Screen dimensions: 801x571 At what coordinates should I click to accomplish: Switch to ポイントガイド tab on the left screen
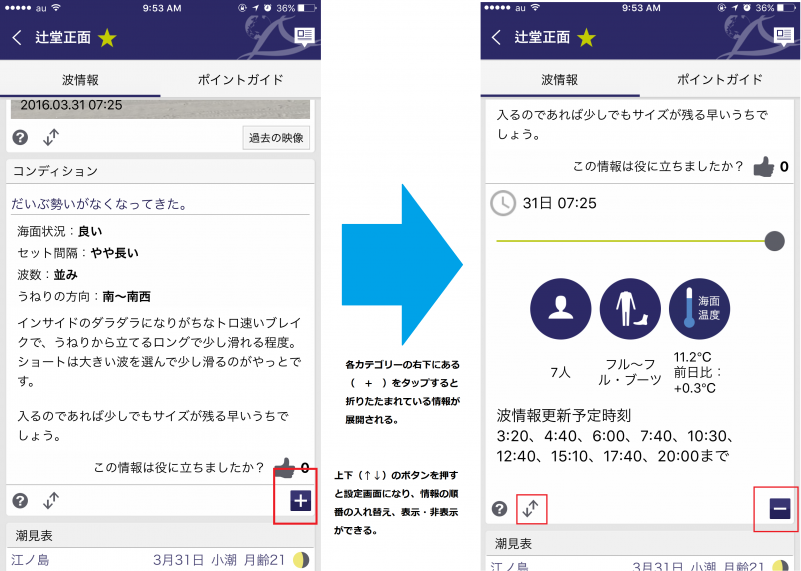(x=240, y=80)
